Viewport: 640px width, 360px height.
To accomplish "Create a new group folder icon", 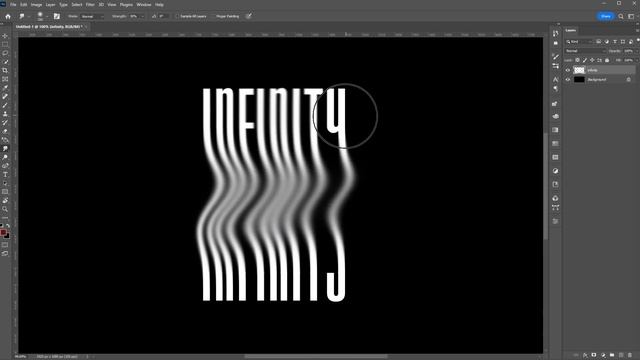I will 612,355.
